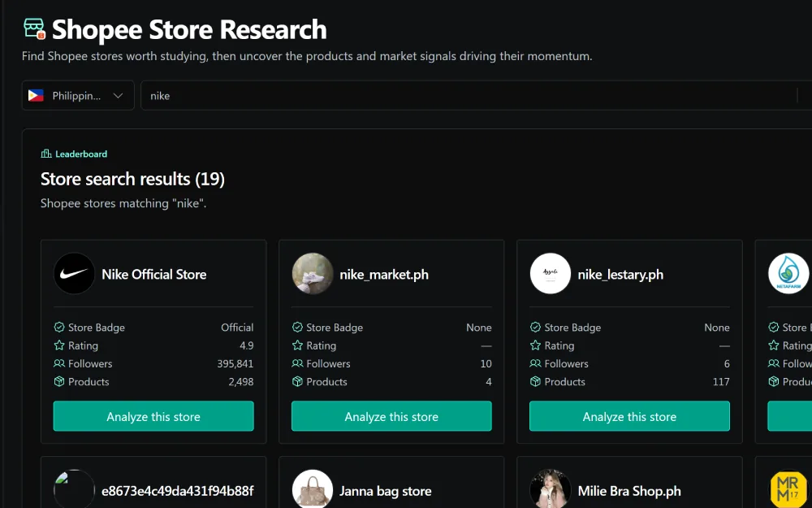Click the 'Store search results (19)' heading
812x508 pixels.
pos(132,179)
